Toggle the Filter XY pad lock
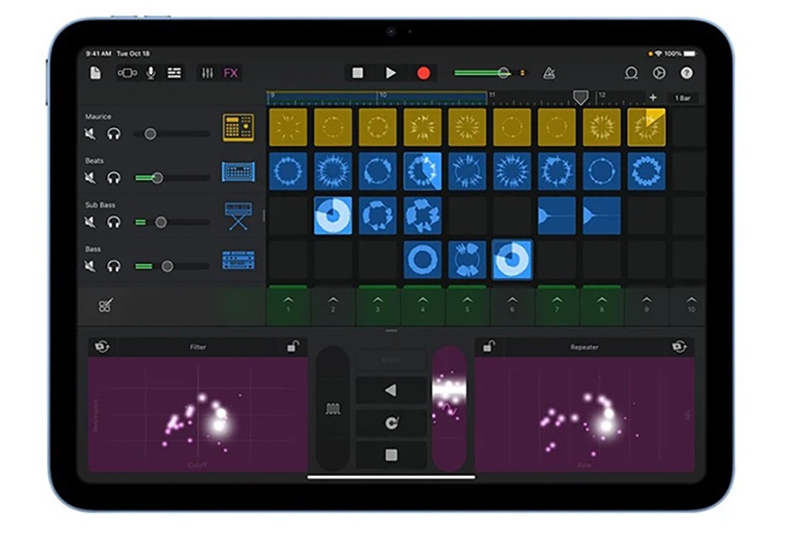Viewport: 800px width, 533px height. click(x=292, y=347)
